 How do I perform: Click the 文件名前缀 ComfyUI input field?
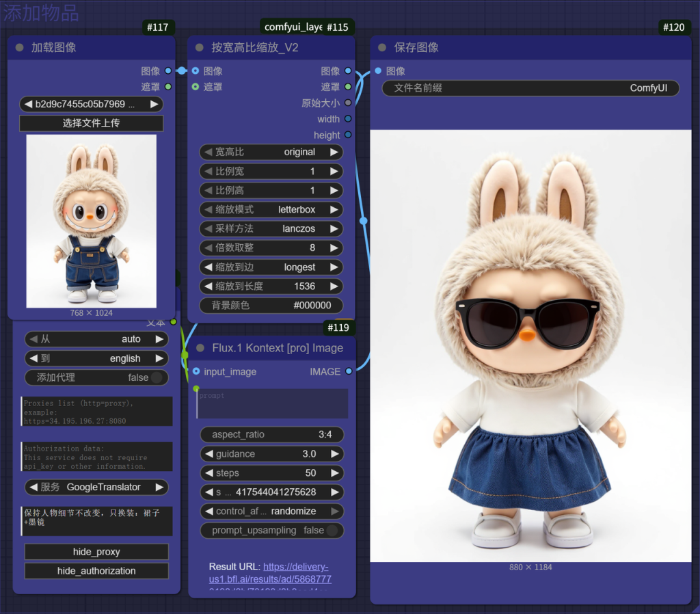530,88
